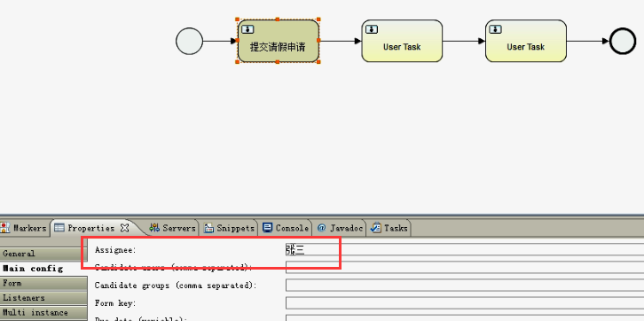Click sequence flow from start to 提交请假申请
The width and height of the screenshot is (644, 321).
220,41
